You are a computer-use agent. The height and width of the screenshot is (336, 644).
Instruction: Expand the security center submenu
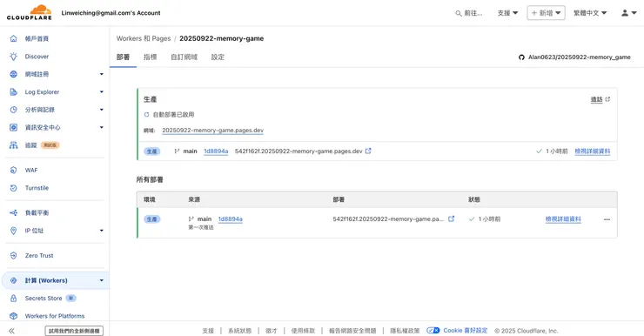coord(102,127)
